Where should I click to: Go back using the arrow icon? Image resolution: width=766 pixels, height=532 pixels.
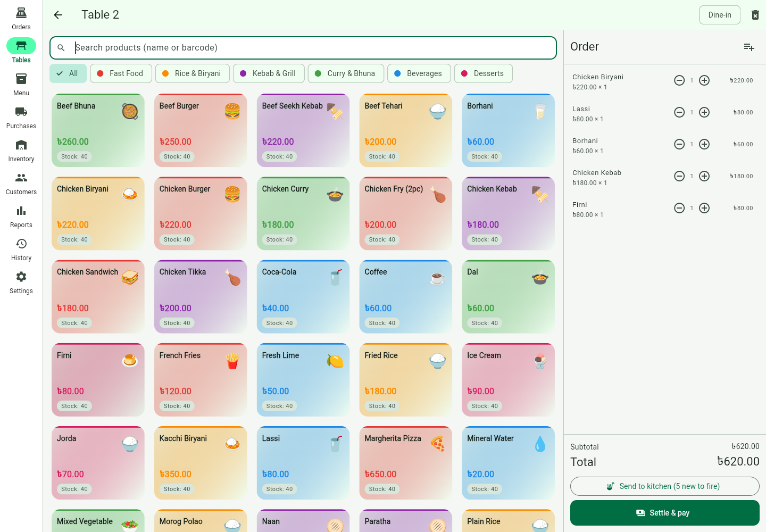(58, 15)
